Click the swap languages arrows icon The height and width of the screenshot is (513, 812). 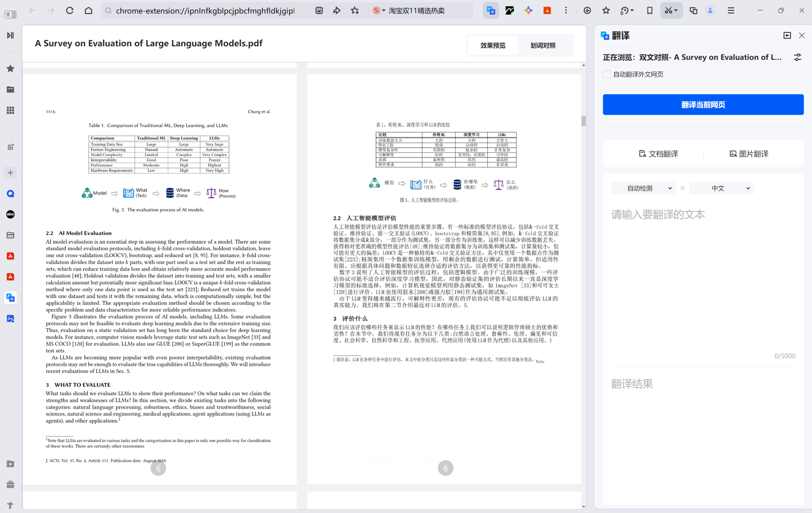(682, 188)
